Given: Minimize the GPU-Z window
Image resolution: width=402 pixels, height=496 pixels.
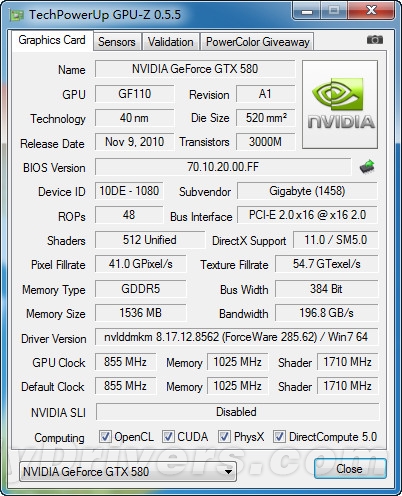Looking at the screenshot, I should click(307, 11).
